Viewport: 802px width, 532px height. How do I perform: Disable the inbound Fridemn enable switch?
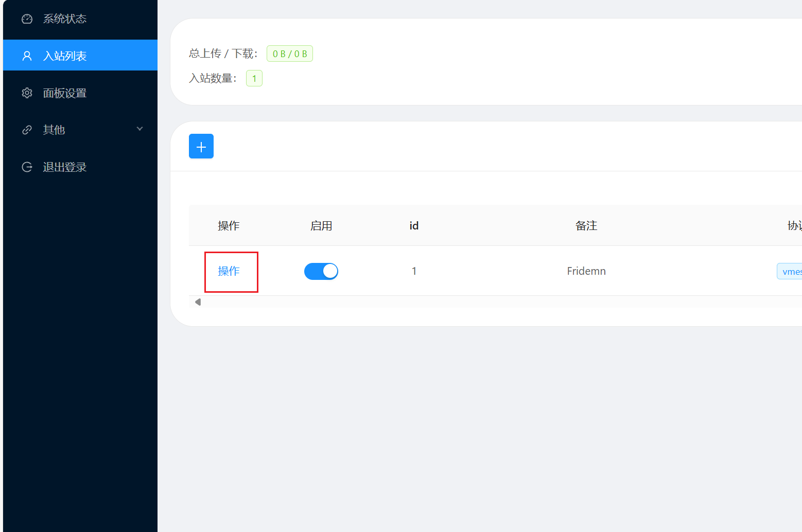coord(321,271)
